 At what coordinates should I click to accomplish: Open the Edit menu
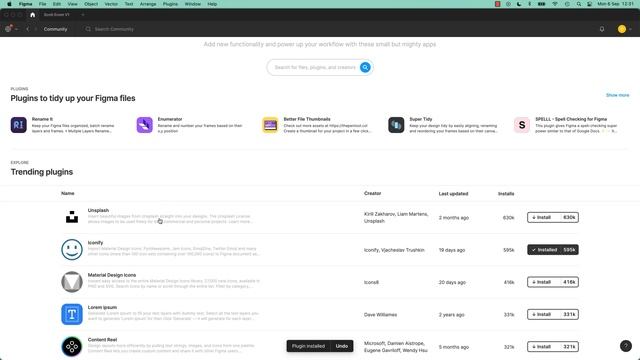[x=57, y=4]
